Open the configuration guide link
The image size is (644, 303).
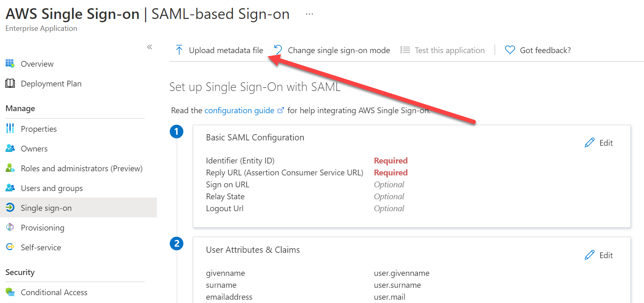(239, 110)
